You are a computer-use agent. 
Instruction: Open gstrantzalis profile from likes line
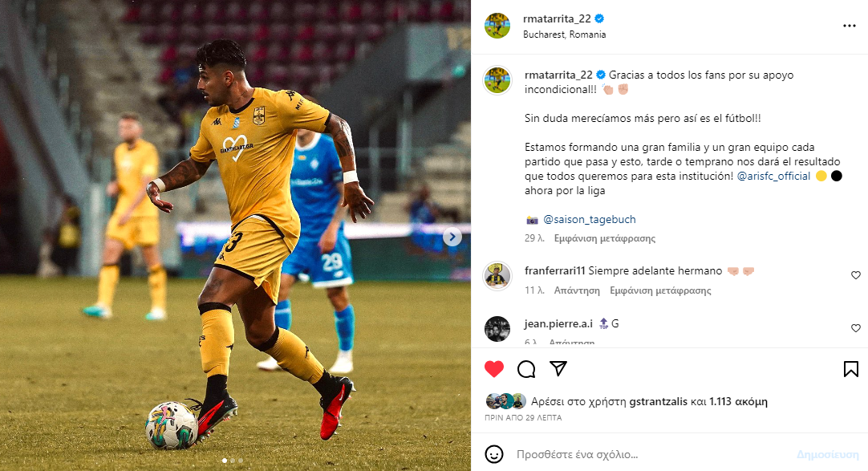point(658,402)
